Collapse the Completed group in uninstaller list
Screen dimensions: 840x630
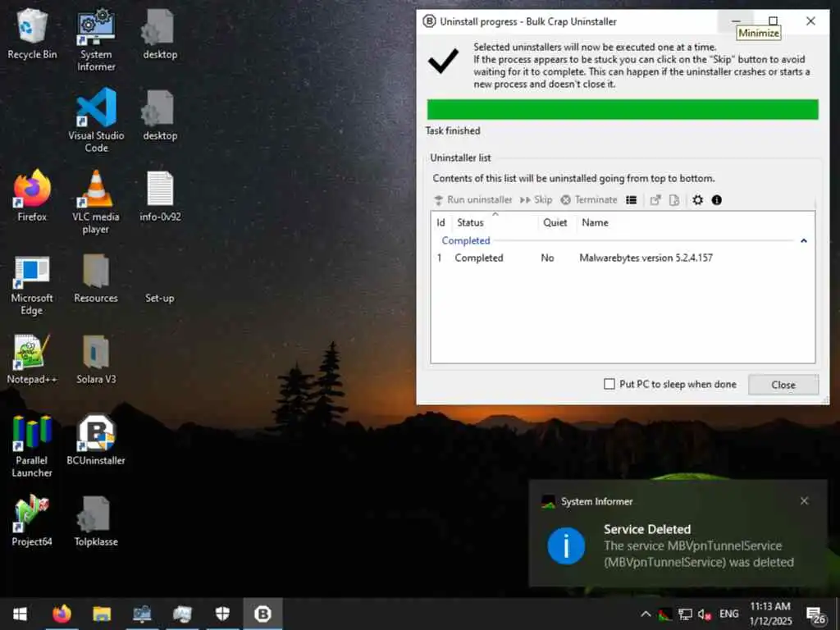(x=804, y=240)
